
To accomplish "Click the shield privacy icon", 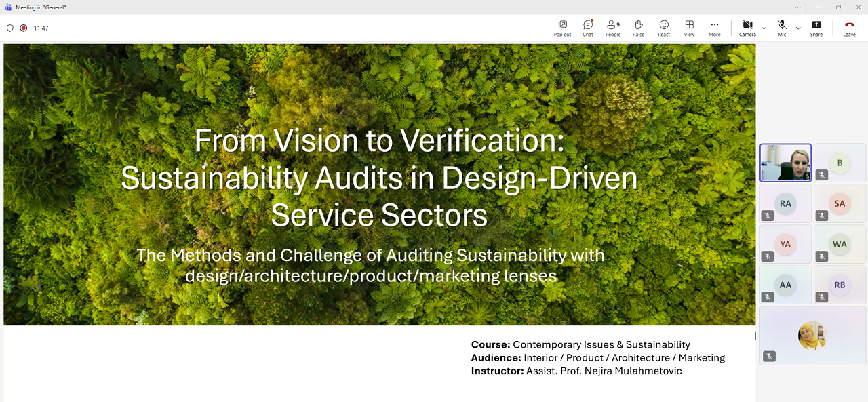I will 9,28.
